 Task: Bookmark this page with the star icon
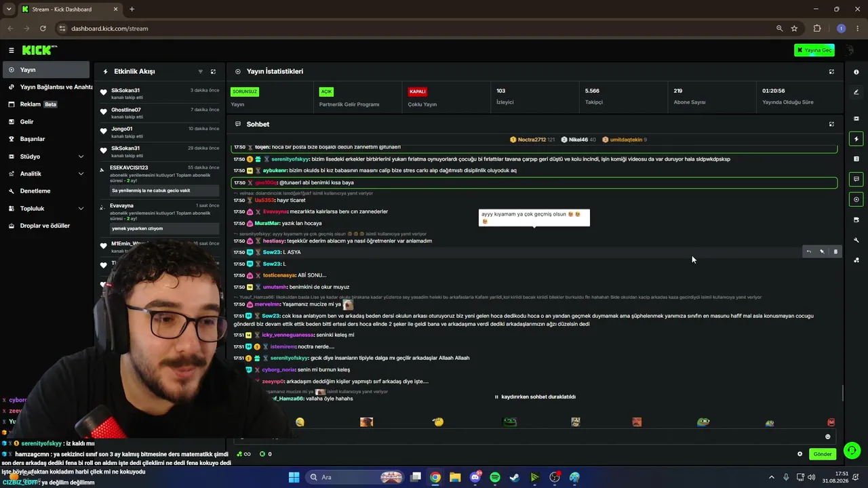coord(794,28)
